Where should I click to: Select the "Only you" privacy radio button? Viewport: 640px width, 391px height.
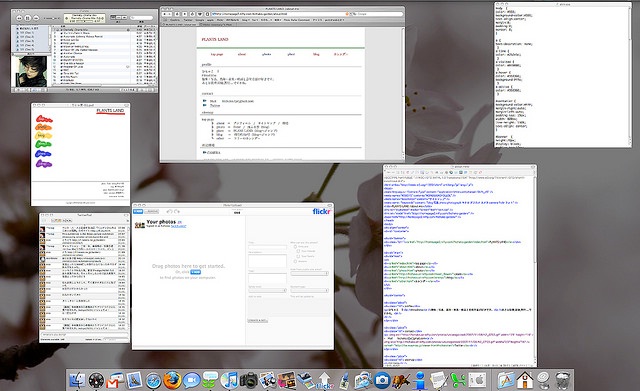pyautogui.click(x=295, y=247)
